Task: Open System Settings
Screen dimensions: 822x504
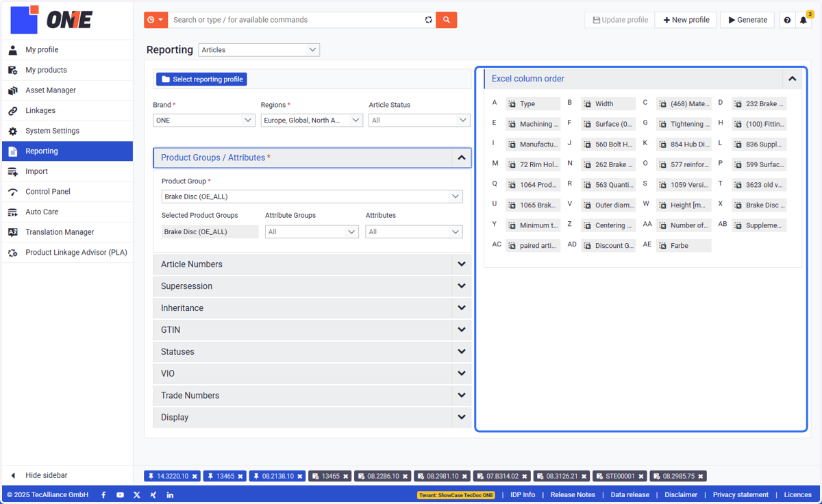Action: [67, 131]
